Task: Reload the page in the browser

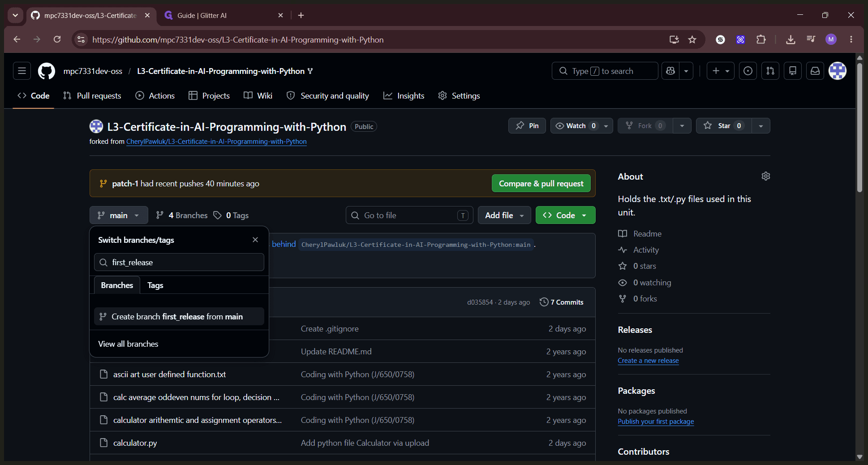Action: click(57, 39)
